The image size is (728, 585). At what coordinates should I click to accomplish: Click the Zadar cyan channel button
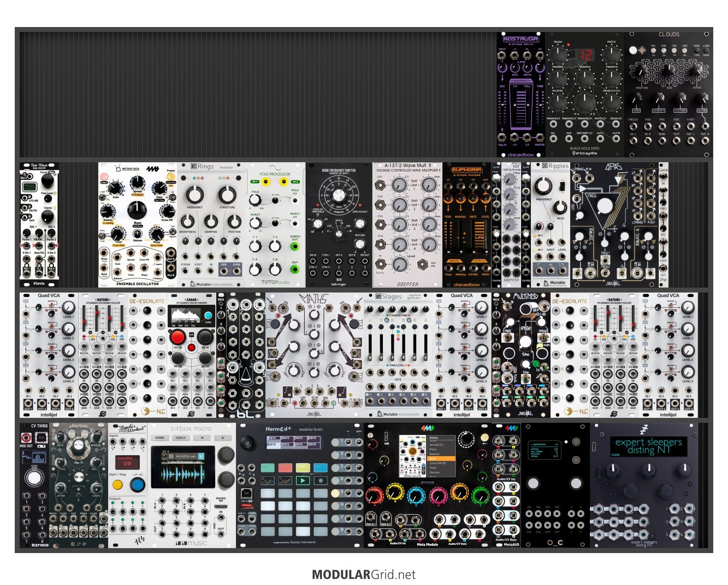208,316
